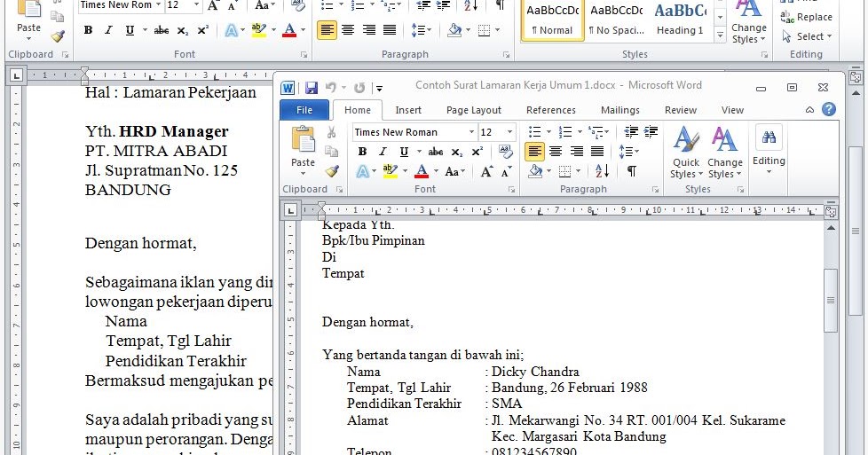This screenshot has width=868, height=455.
Task: Open the View tab
Action: tap(732, 110)
